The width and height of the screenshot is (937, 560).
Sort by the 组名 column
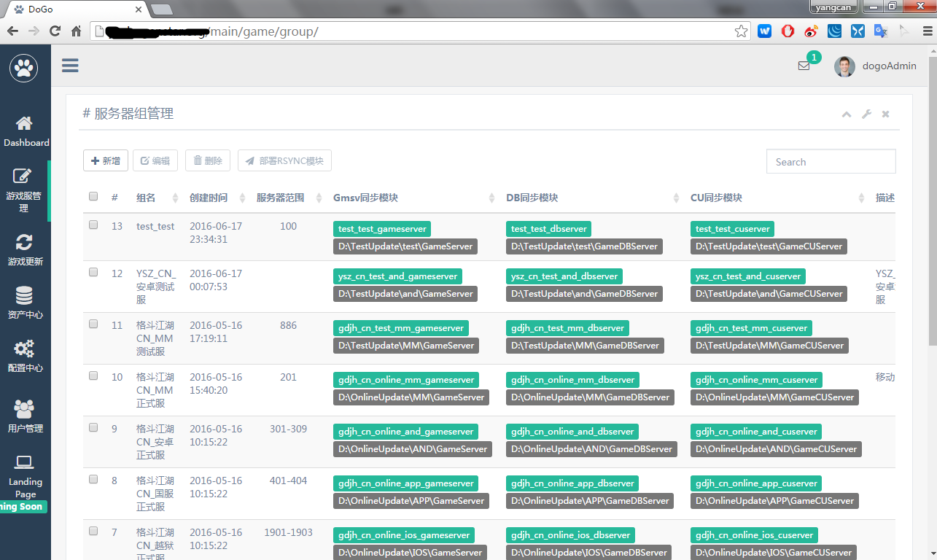(x=157, y=198)
